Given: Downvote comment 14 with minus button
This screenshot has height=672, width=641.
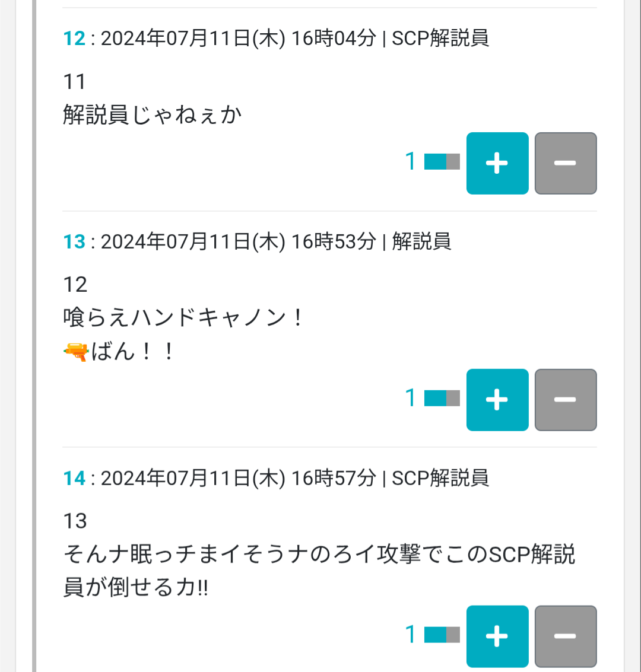Looking at the screenshot, I should click(565, 636).
